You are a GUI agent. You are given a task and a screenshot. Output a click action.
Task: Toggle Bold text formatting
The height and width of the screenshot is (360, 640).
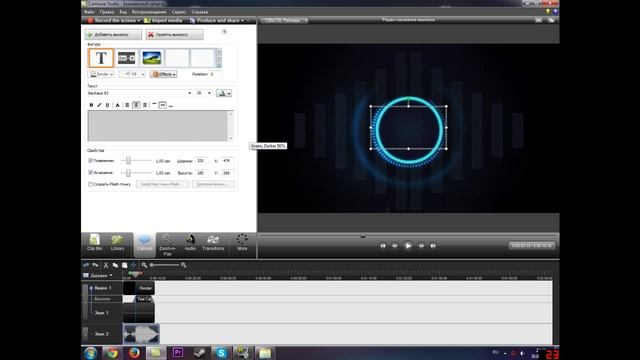click(91, 105)
